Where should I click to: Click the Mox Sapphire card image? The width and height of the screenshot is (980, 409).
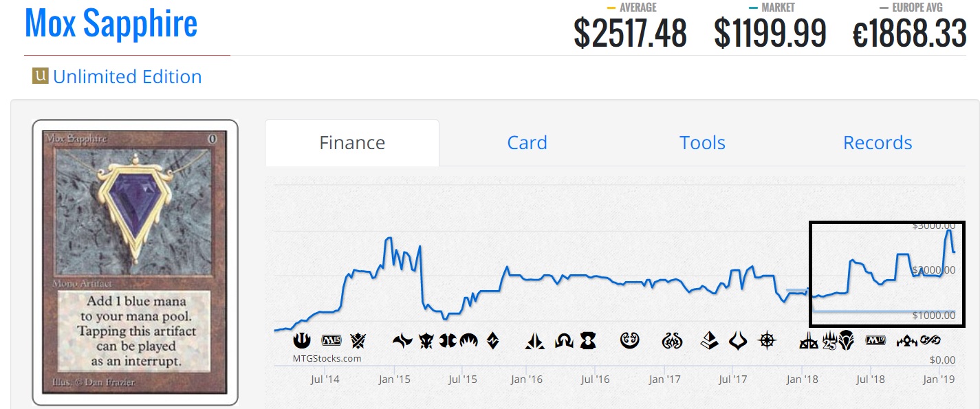pyautogui.click(x=135, y=262)
